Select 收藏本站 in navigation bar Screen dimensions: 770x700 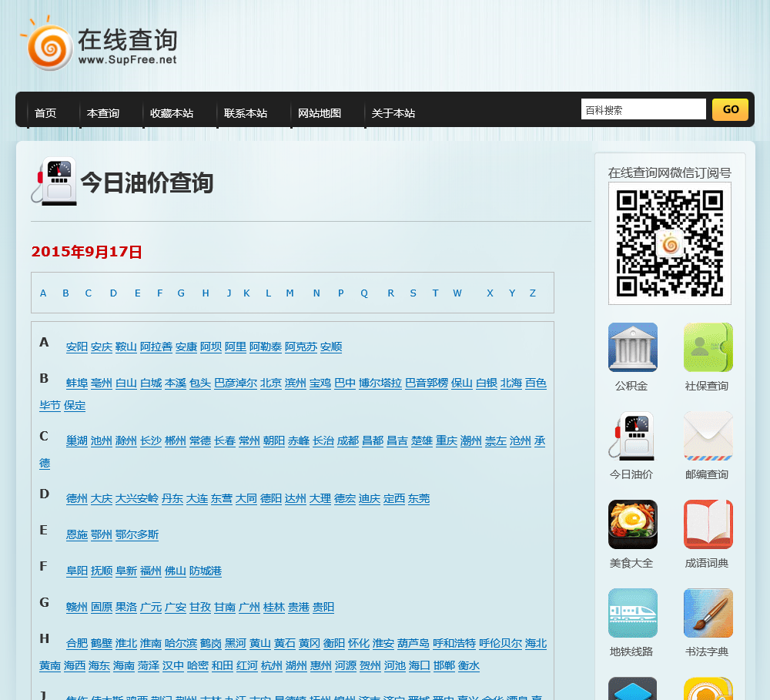pos(172,113)
